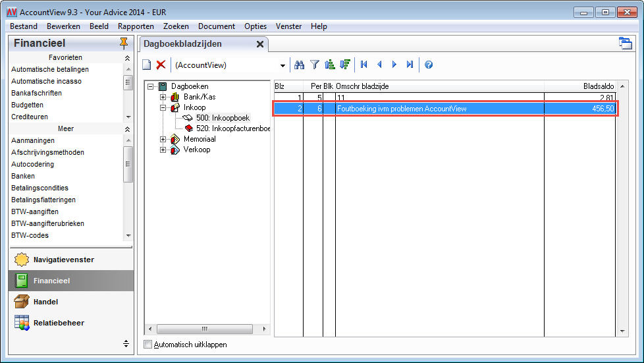Click the Sort ascending icon
This screenshot has width=644, height=363.
(329, 65)
